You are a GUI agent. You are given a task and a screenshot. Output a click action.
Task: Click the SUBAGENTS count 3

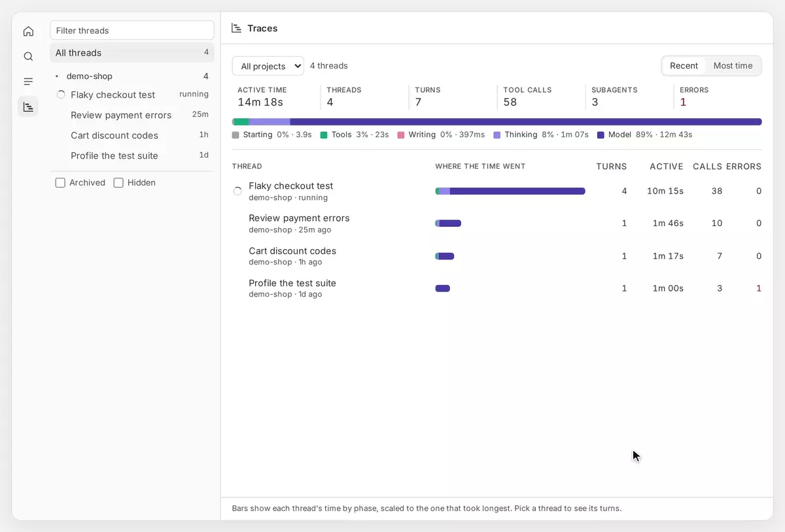point(595,102)
